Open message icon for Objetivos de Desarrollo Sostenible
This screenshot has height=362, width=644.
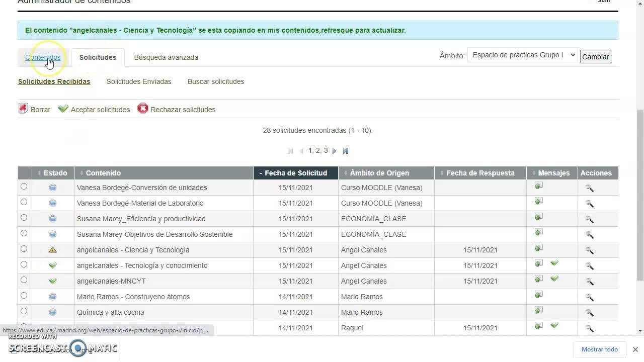pyautogui.click(x=538, y=232)
